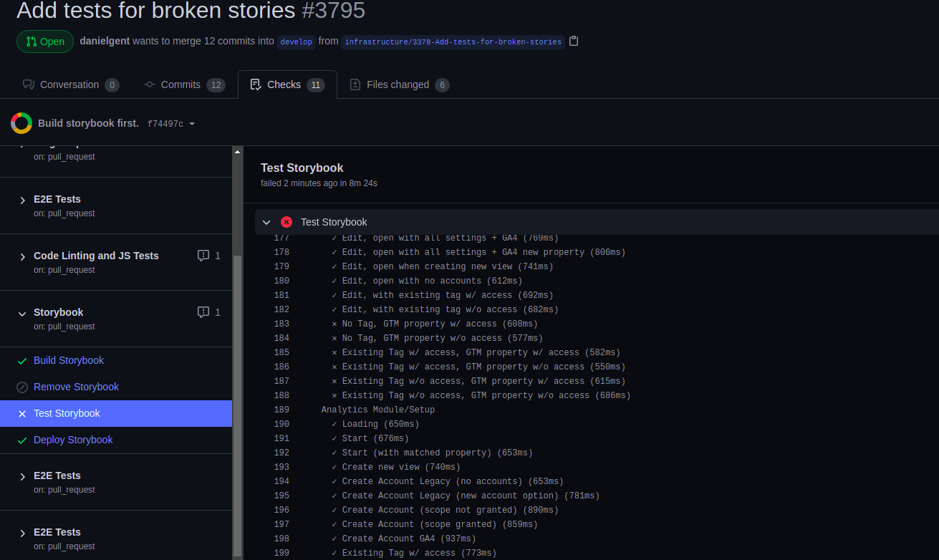Screen dimensions: 939x560
Task: Click log line number 183
Action: (281, 324)
